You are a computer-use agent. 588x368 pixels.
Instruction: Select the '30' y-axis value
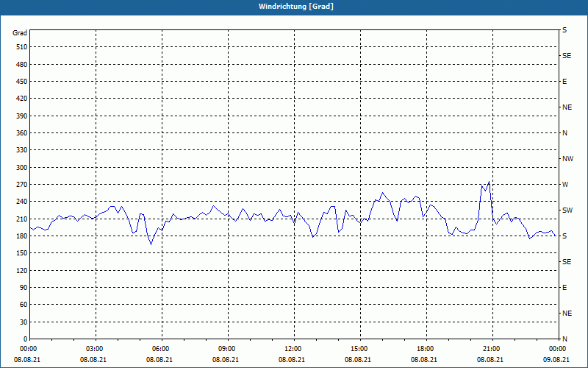[24, 322]
